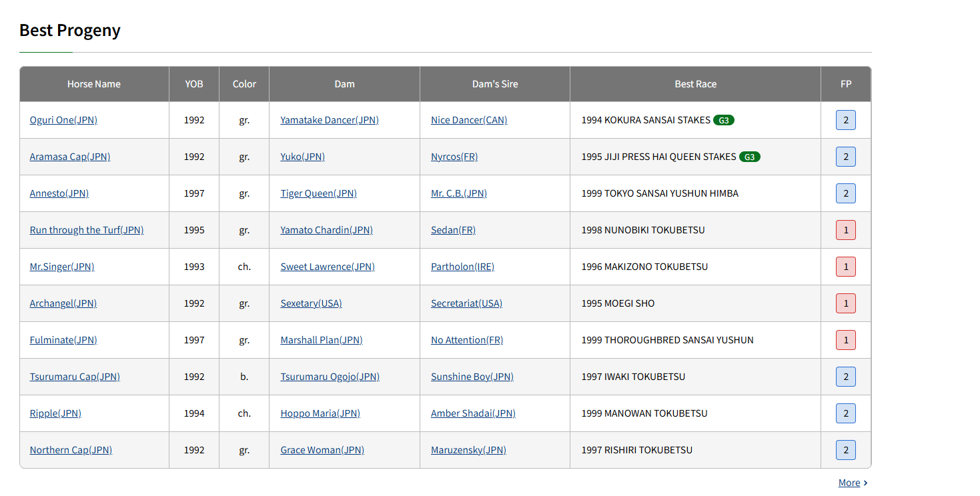This screenshot has width=980, height=496.
Task: Open dam Sexetary(USA) link
Action: coord(311,303)
